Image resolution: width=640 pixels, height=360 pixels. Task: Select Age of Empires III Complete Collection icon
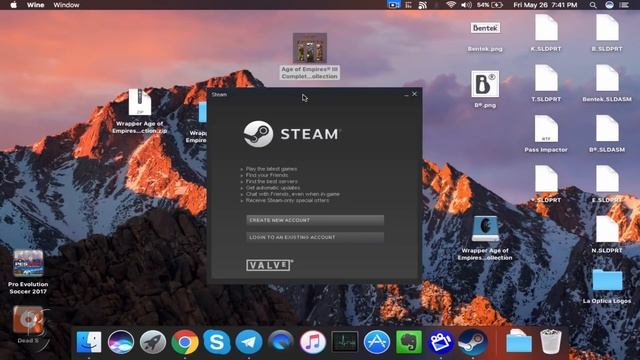tap(310, 56)
